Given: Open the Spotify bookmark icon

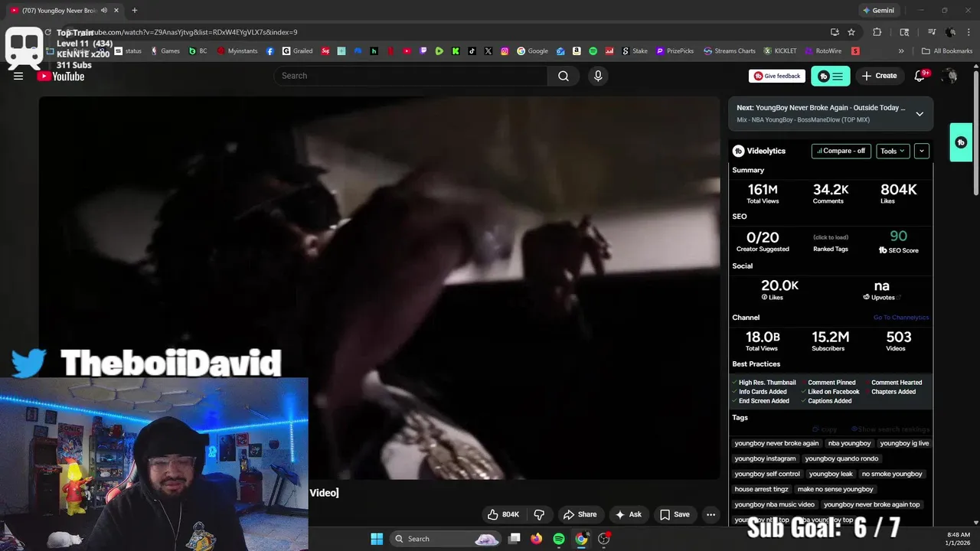Looking at the screenshot, I should click(593, 51).
